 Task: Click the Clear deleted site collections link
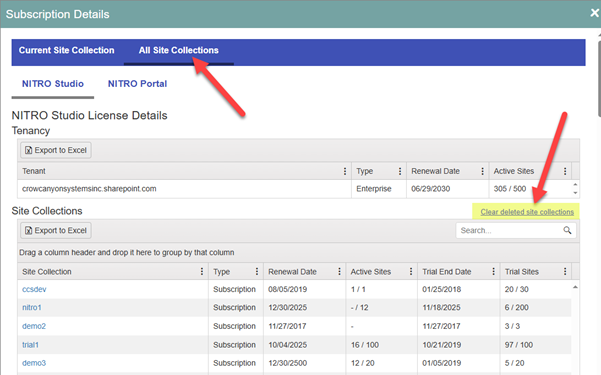(x=527, y=212)
